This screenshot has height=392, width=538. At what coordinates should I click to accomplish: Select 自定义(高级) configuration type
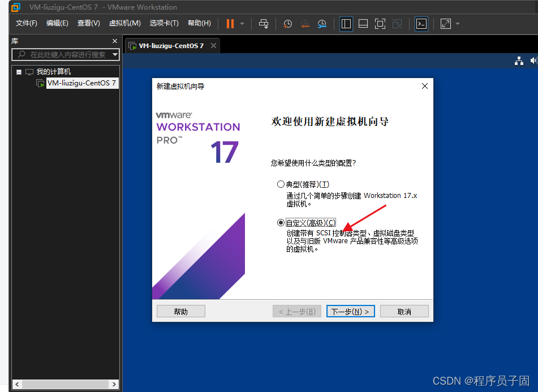point(281,222)
